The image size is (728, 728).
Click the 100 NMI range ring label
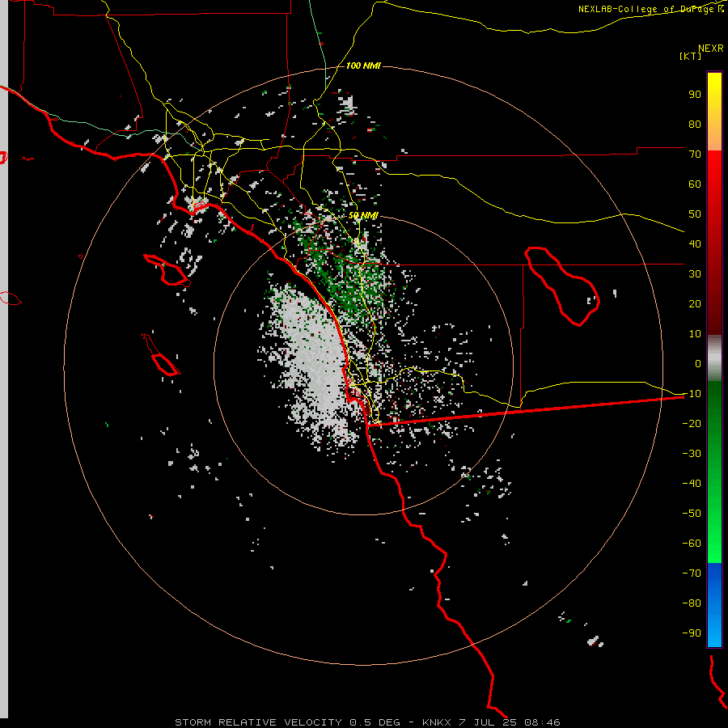coord(363,66)
